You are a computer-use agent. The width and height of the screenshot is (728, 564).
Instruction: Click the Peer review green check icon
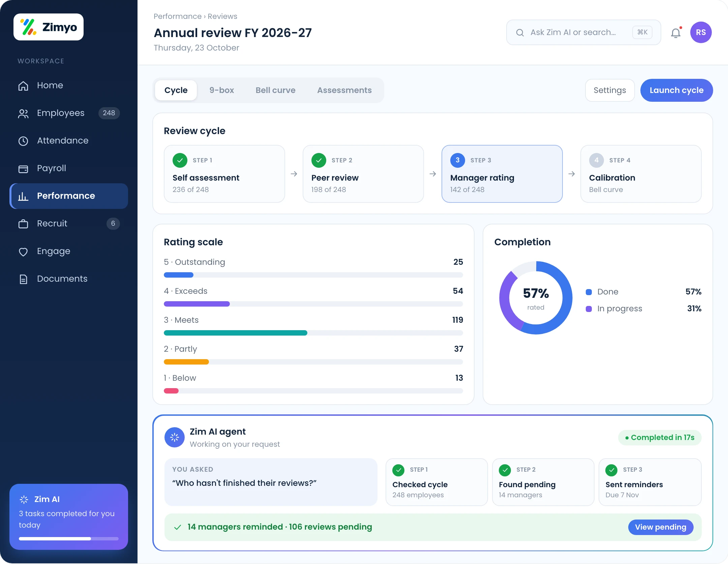click(x=319, y=160)
